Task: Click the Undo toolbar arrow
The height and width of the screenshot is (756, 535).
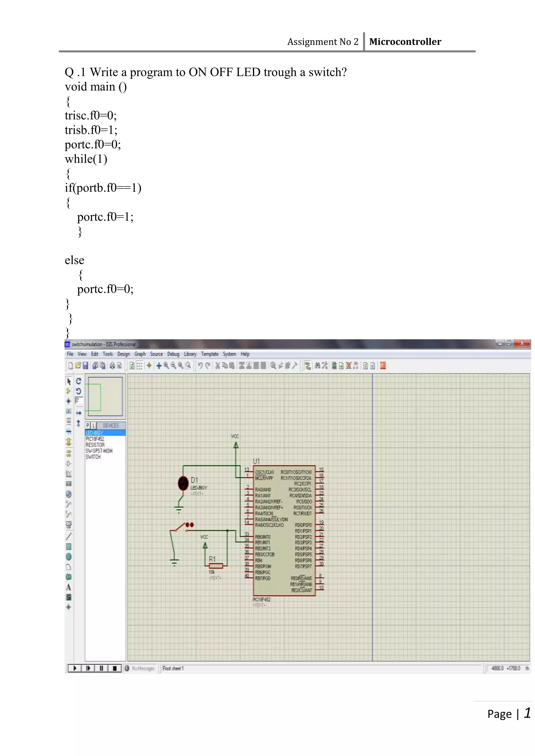Action: [x=200, y=365]
